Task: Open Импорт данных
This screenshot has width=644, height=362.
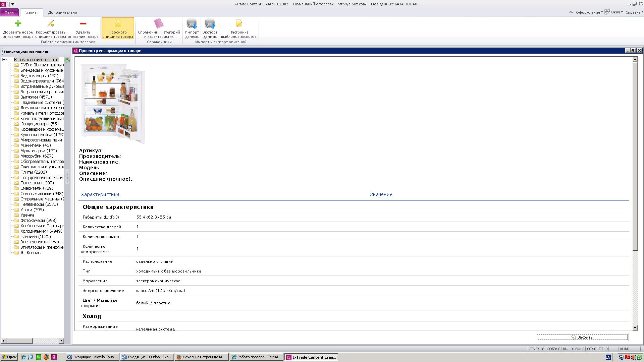Action: (x=192, y=28)
